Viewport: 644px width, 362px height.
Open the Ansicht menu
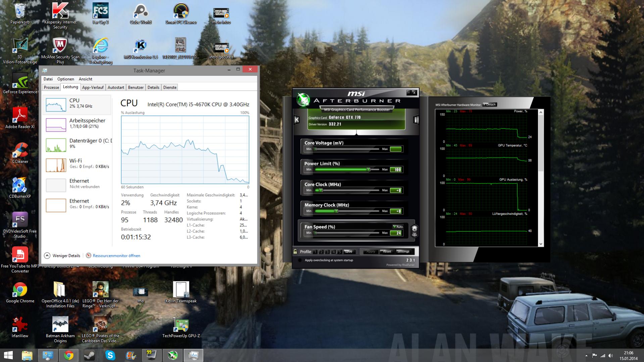[86, 79]
